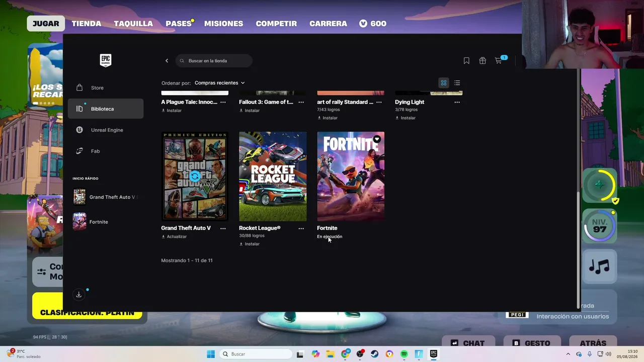
Task: Open options menu for Dying Light
Action: click(457, 102)
